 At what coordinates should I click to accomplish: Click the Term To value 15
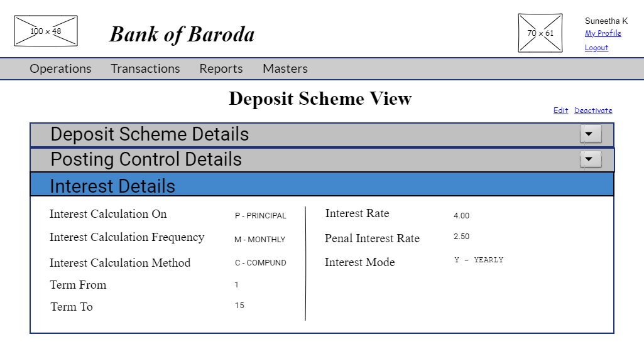(x=239, y=306)
